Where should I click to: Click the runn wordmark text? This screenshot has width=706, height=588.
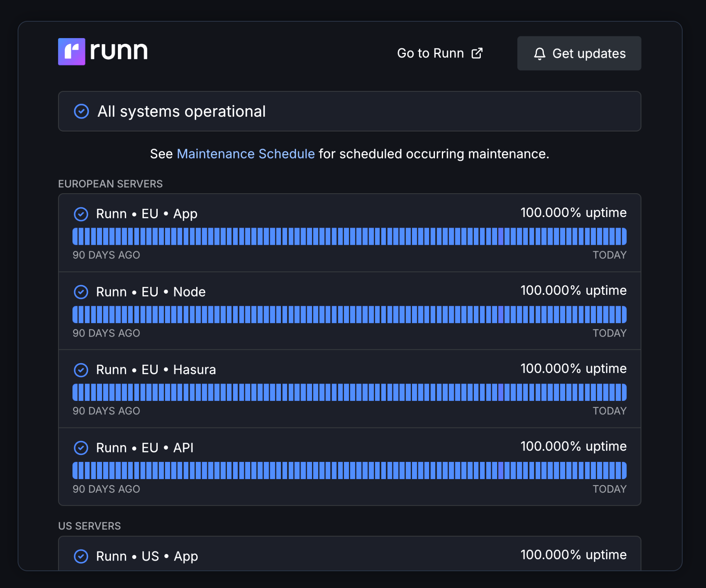[119, 52]
